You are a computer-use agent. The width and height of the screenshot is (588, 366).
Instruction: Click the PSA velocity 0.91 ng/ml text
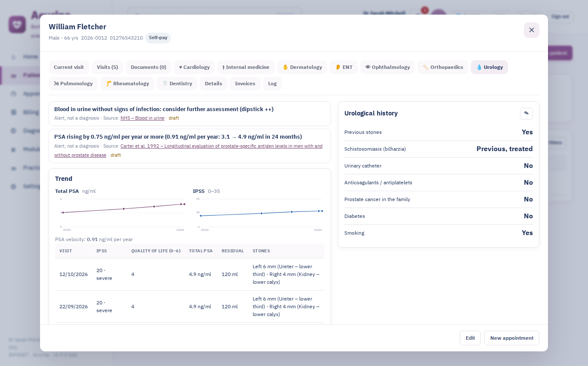click(x=94, y=239)
